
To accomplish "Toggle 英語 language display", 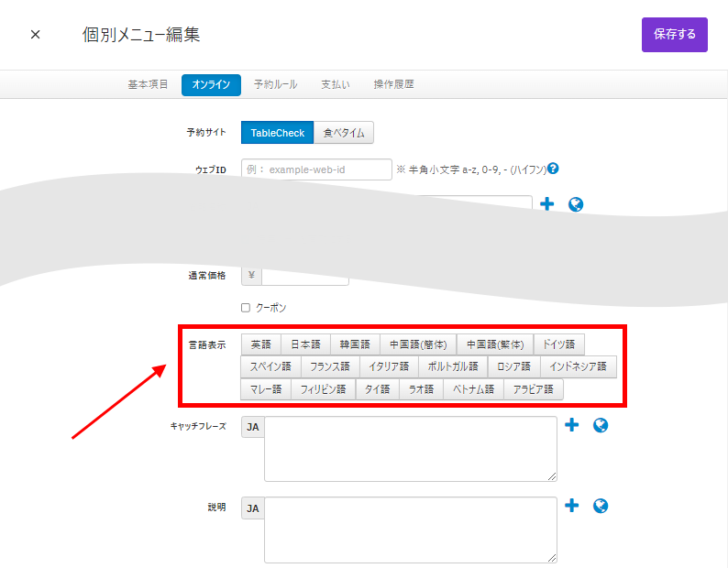I will (261, 344).
